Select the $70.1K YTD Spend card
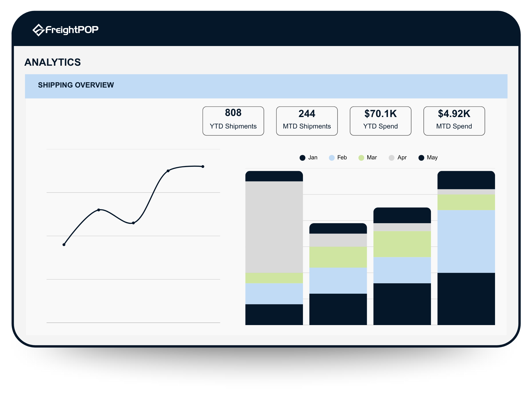Viewport: 532px width, 411px height. coord(381,121)
